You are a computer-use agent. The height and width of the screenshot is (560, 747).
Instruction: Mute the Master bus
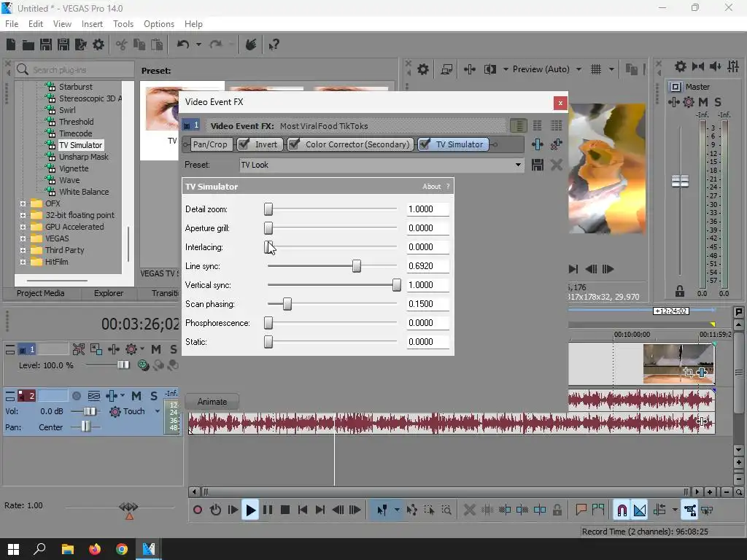coord(703,102)
